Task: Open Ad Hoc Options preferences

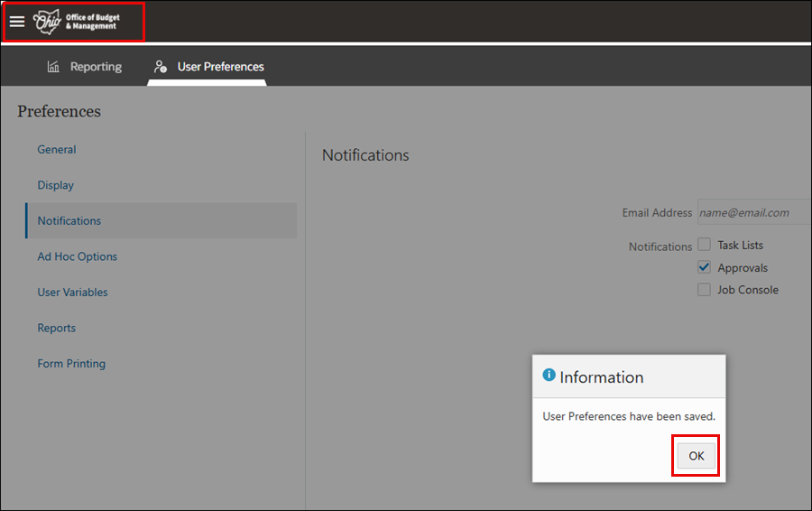Action: coord(78,256)
